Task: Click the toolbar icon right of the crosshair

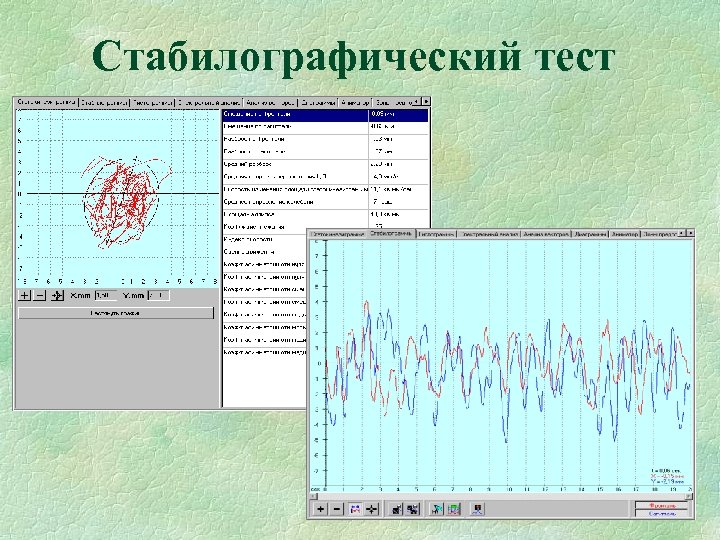Action: tap(396, 509)
